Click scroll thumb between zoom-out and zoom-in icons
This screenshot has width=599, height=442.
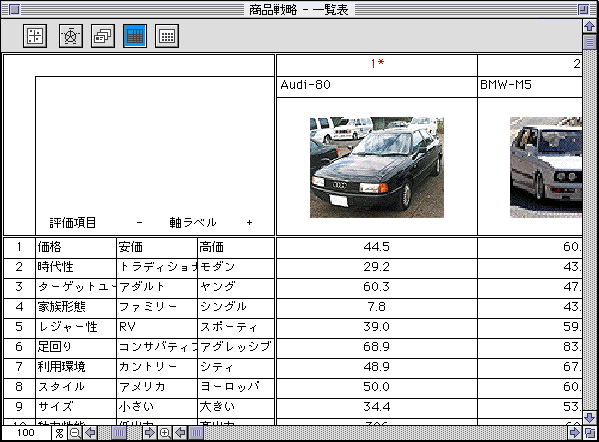coord(119,433)
